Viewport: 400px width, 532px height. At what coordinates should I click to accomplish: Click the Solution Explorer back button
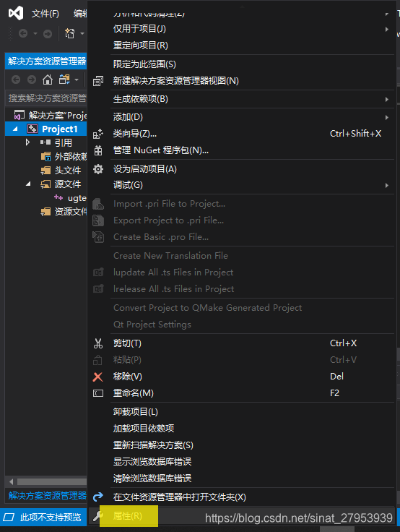tap(16, 80)
